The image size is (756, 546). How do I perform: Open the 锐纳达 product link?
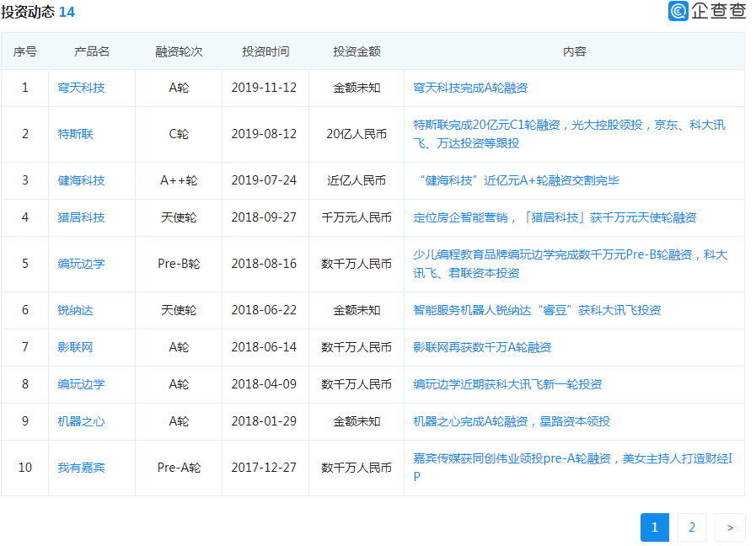[75, 310]
